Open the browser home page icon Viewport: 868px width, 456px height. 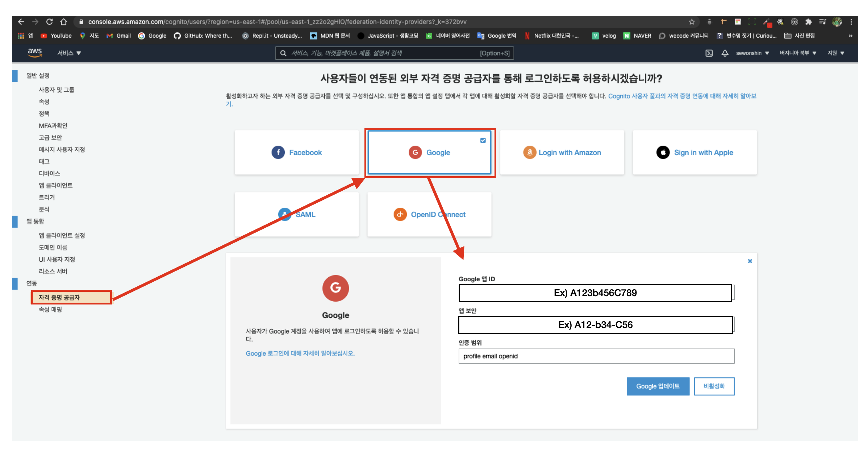64,22
